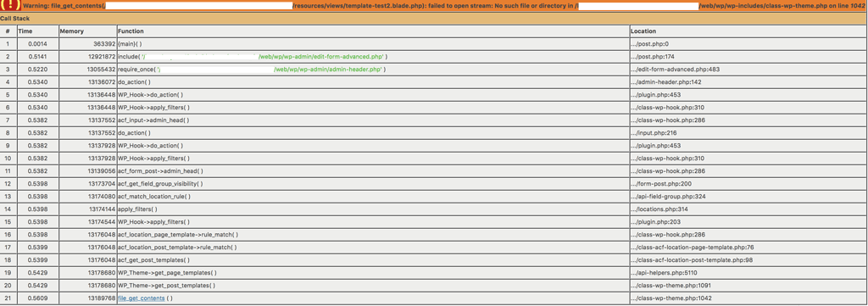Click location .../class-wp-theme.php:1042
868x306 pixels.
(671, 298)
